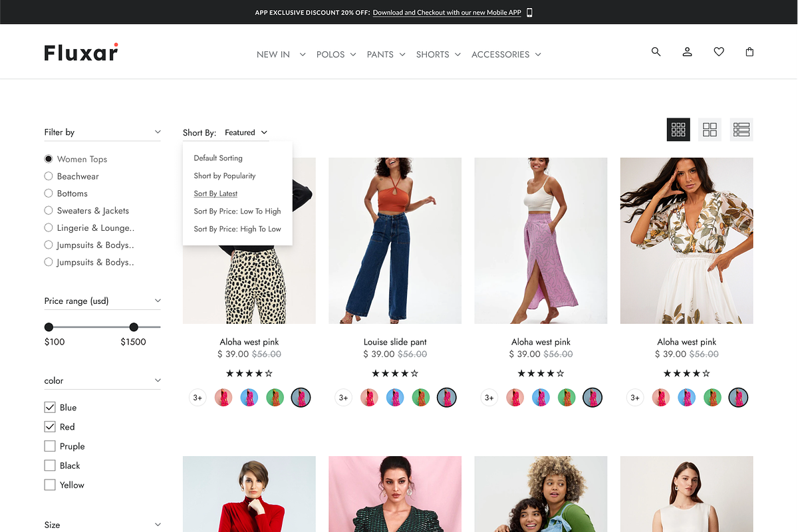Click star rating under Louise slide pant
Image resolution: width=798 pixels, height=532 pixels.
(395, 374)
